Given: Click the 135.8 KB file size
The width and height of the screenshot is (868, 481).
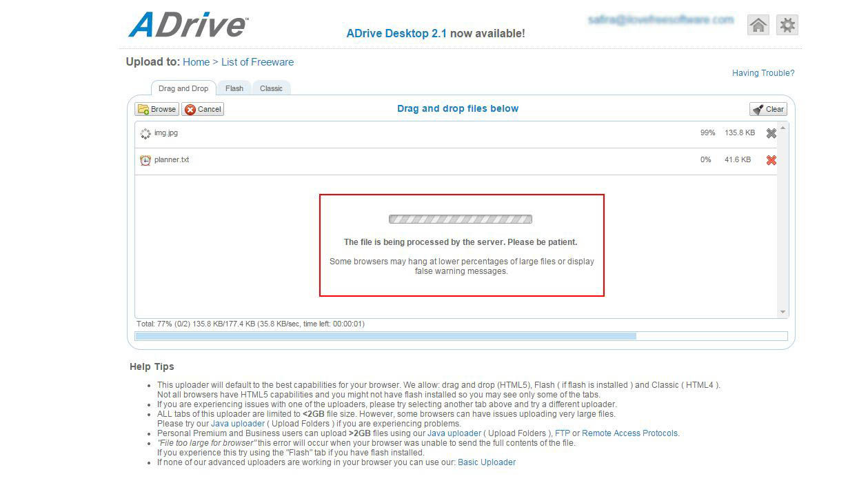Looking at the screenshot, I should [x=740, y=133].
